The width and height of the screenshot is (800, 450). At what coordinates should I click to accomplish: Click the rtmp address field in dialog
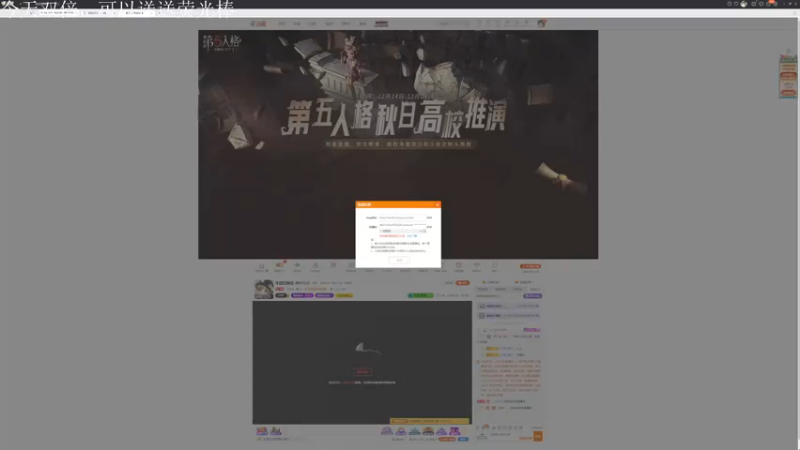pos(403,218)
